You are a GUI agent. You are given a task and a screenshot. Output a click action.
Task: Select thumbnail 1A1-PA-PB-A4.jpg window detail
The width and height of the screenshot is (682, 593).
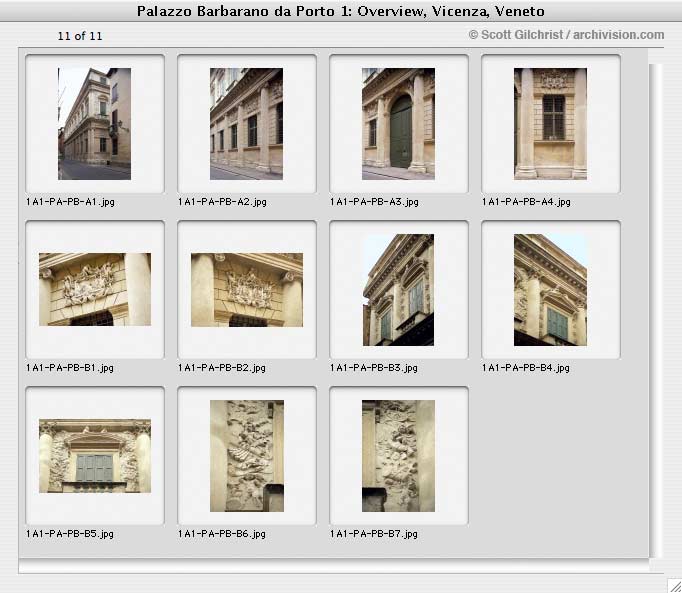pyautogui.click(x=550, y=124)
